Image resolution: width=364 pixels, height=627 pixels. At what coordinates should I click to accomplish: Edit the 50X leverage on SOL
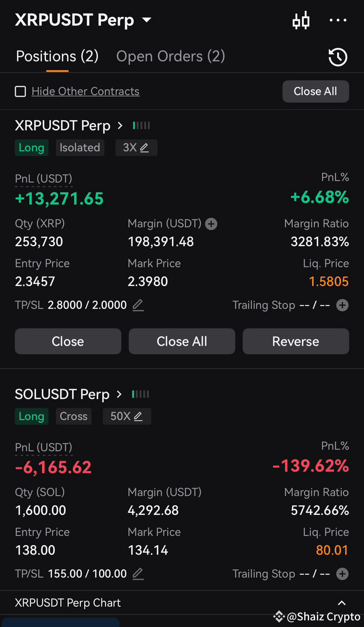(x=127, y=416)
